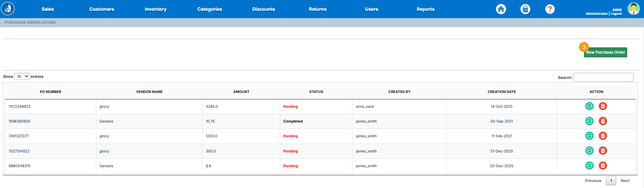
Task: Click into the Search field
Action: tap(603, 77)
